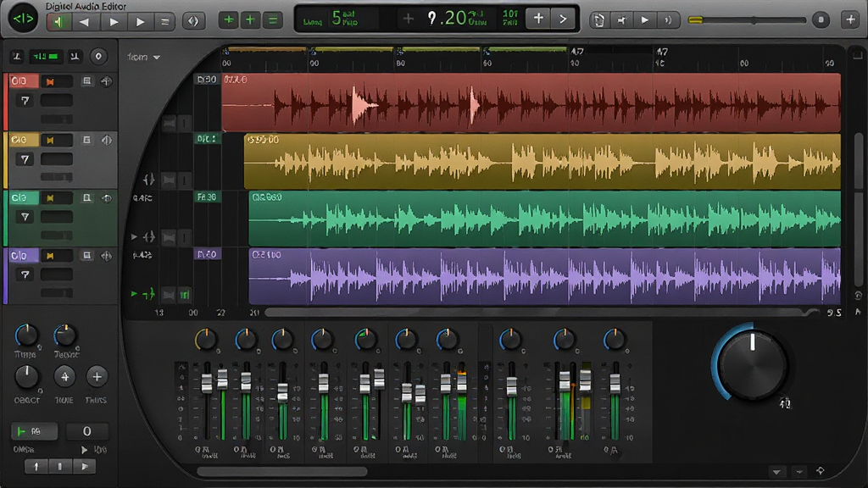Select the green audio clip waveform

(545, 219)
